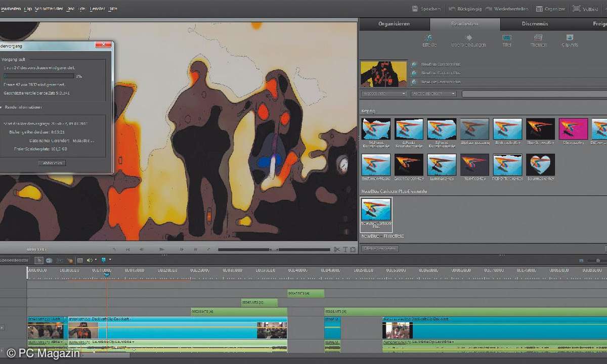
Task: Select the 00042.MTS audio clip in the timeline
Action: [259, 302]
